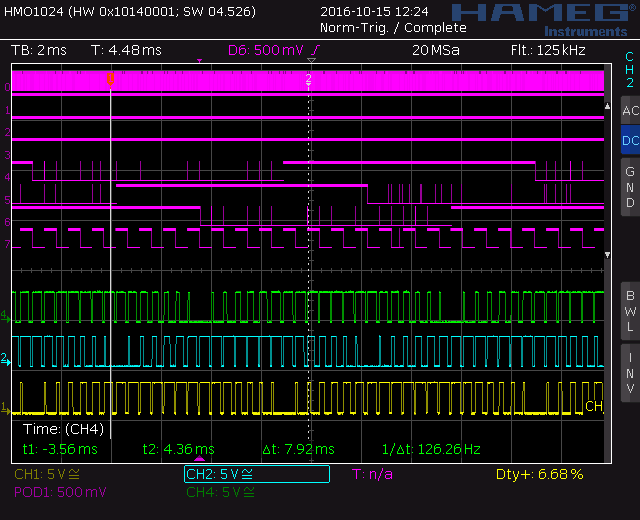Click CH1: 5 V channel label

47,474
